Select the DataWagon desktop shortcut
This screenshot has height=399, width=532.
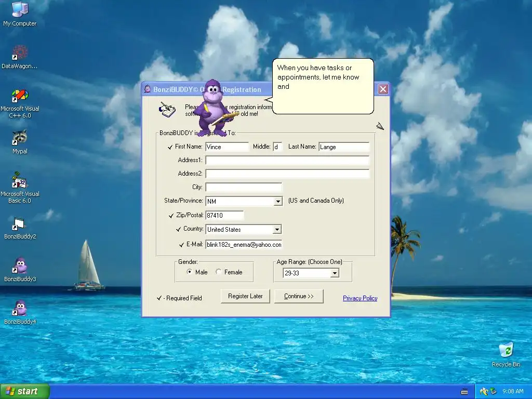20,56
